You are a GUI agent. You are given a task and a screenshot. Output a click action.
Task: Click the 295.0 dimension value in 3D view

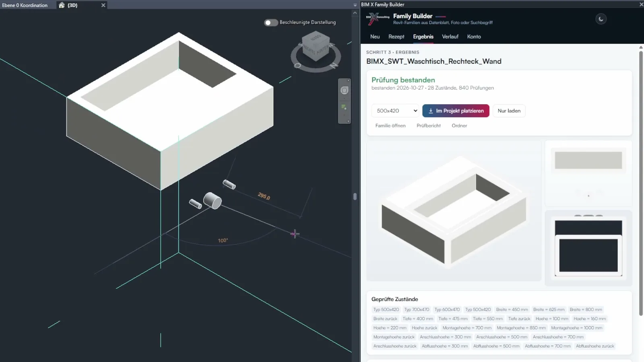(x=264, y=196)
